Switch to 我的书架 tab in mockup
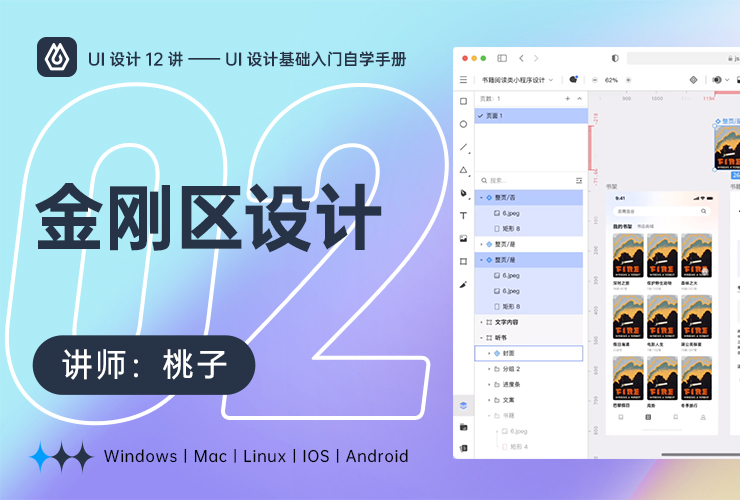The image size is (740, 500). (622, 226)
